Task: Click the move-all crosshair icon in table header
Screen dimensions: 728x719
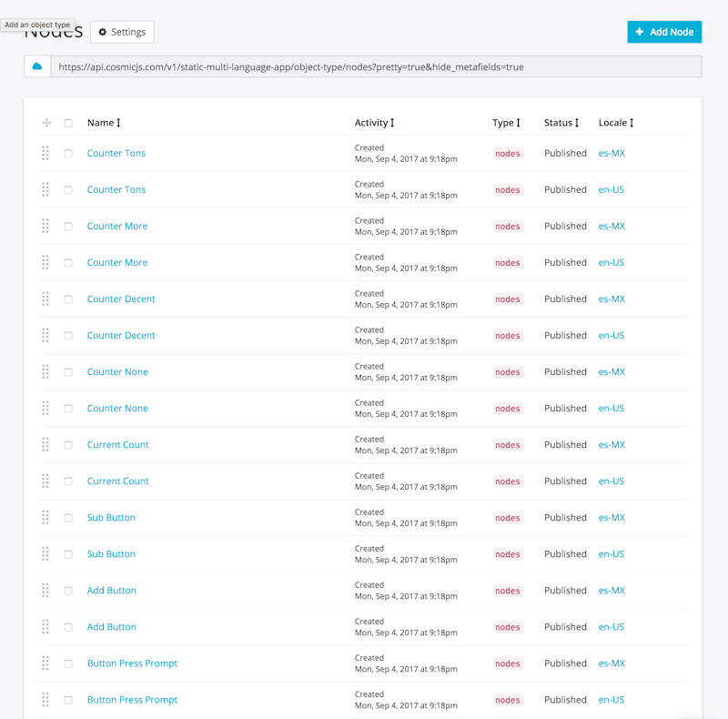Action: pyautogui.click(x=46, y=123)
